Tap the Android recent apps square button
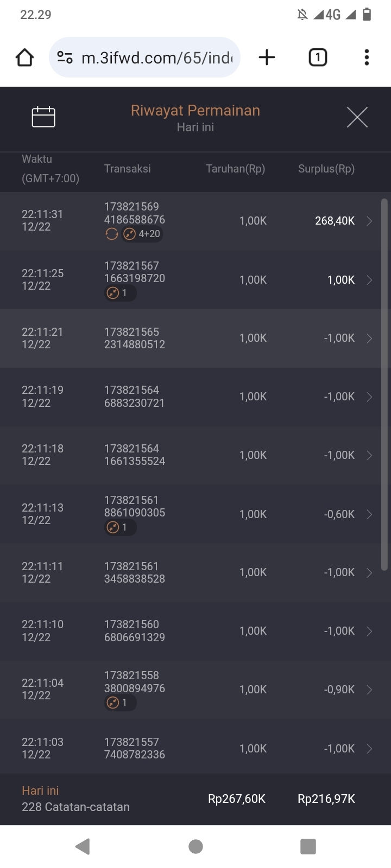The image size is (391, 868). pyautogui.click(x=308, y=846)
